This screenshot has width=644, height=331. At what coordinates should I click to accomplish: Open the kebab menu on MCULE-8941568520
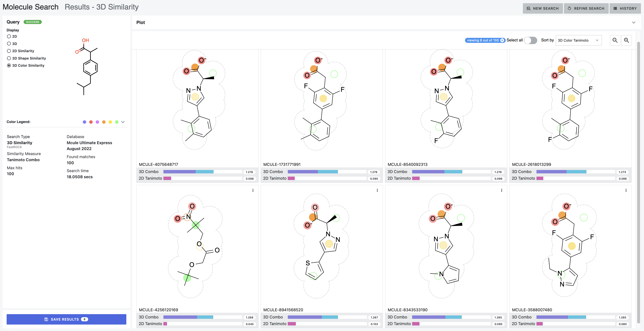coord(377,190)
